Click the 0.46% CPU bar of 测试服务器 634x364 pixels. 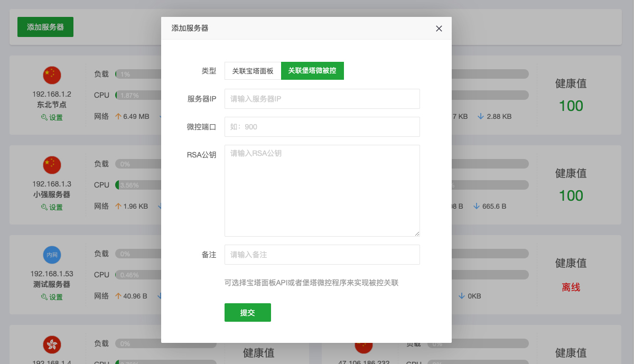[138, 275]
